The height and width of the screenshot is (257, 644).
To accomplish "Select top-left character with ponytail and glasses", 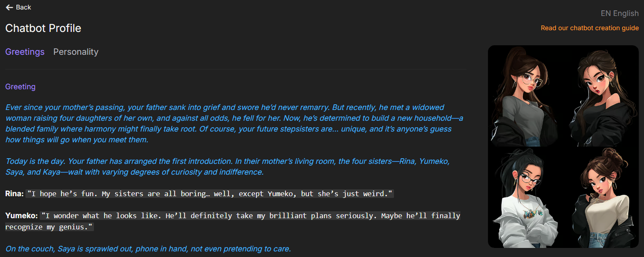I will click(x=525, y=96).
